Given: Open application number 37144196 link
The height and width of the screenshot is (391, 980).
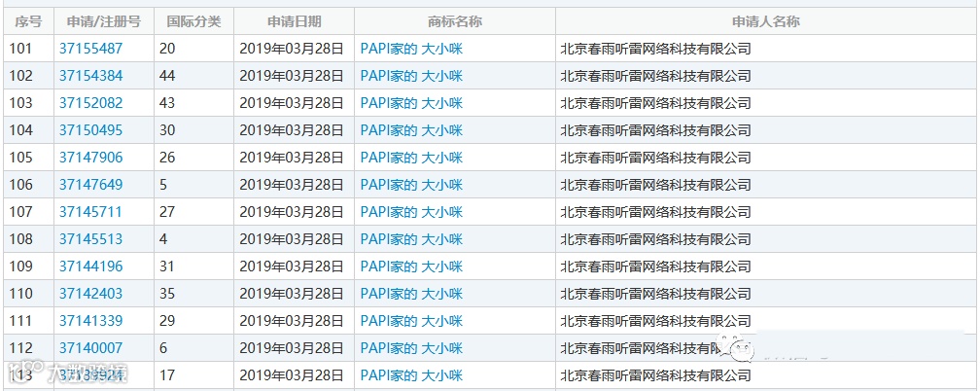Looking at the screenshot, I should tap(91, 267).
